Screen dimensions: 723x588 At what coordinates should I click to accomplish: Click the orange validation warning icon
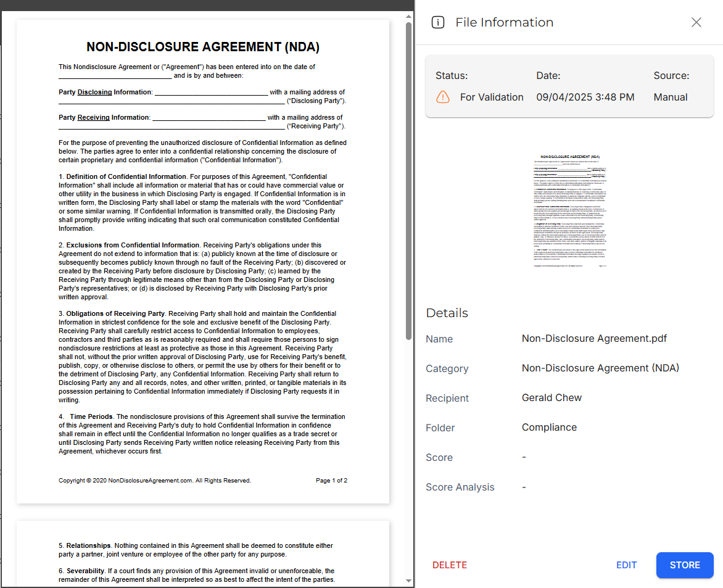point(443,97)
